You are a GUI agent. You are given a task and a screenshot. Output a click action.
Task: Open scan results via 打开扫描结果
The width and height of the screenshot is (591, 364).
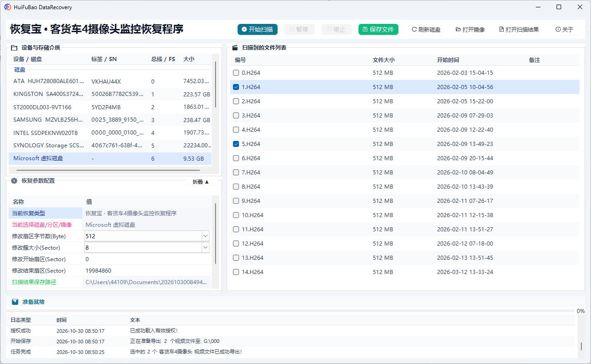pyautogui.click(x=519, y=29)
